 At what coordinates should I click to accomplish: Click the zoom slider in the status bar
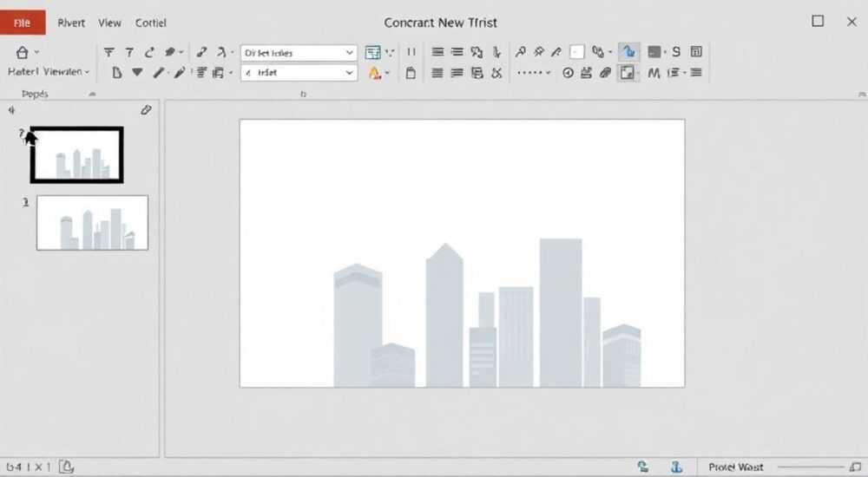(811, 467)
